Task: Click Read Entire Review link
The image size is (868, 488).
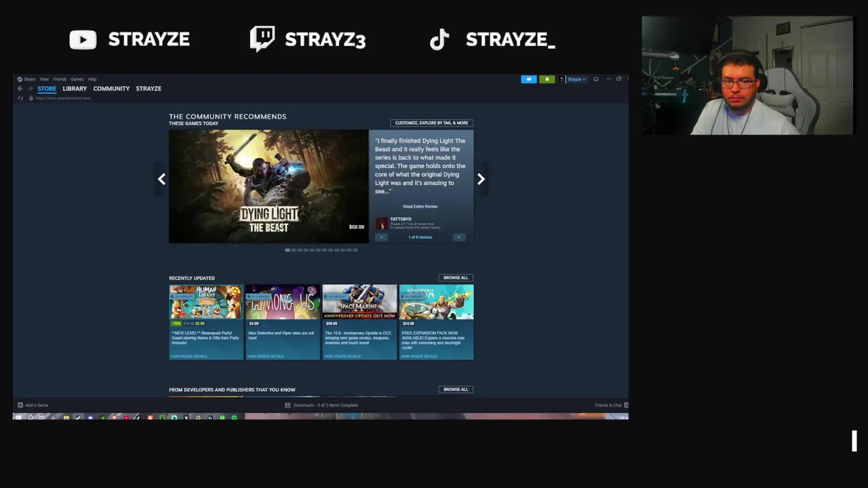Action: (420, 207)
